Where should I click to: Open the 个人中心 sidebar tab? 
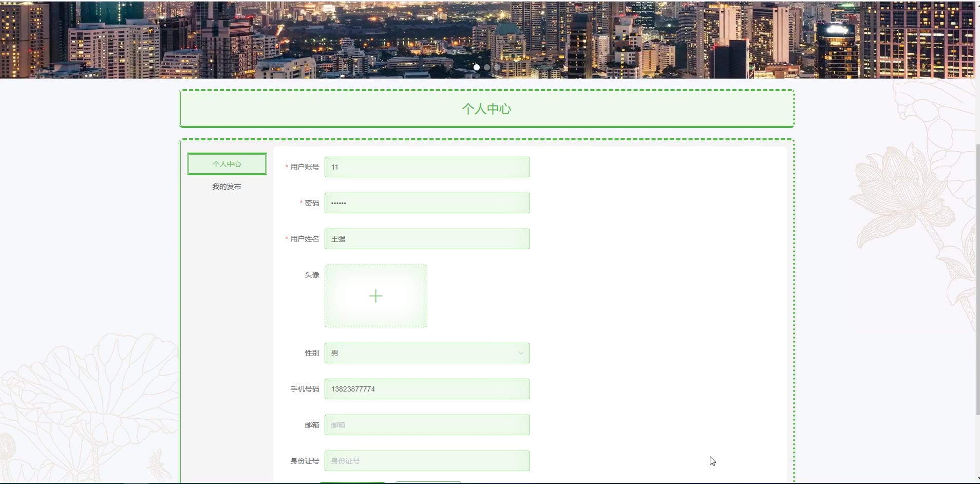point(227,164)
